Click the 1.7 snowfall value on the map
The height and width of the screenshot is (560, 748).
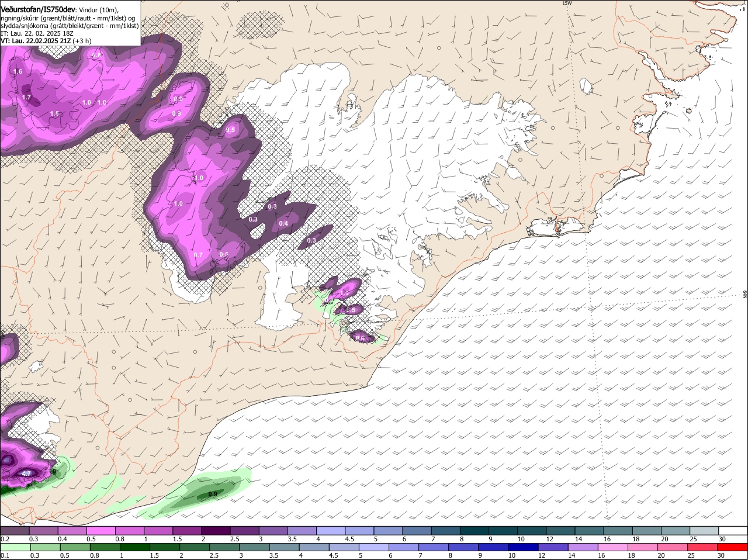(x=26, y=97)
